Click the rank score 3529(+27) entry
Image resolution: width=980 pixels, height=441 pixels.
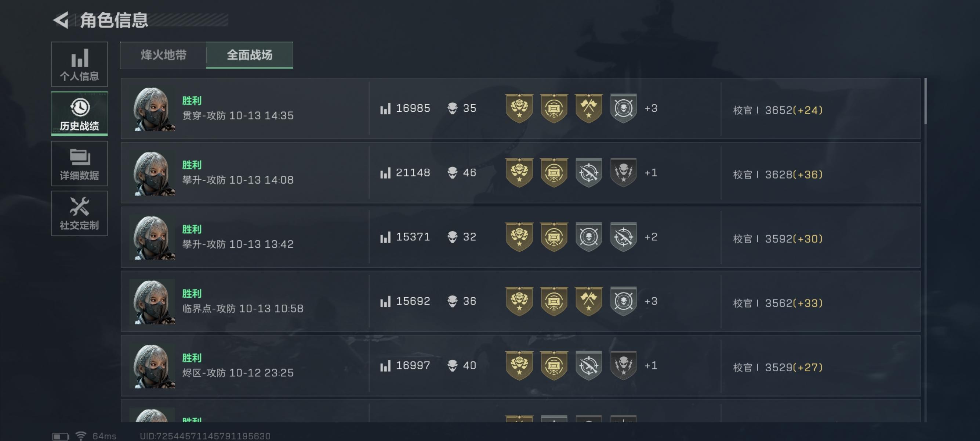[x=794, y=367]
